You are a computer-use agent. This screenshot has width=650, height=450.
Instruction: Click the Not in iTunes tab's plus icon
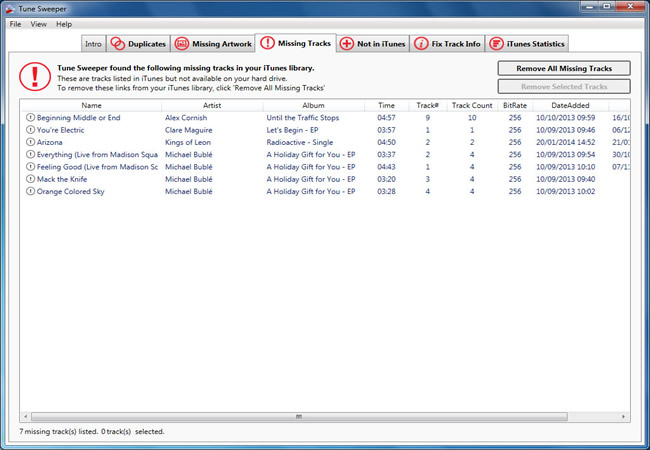(347, 44)
